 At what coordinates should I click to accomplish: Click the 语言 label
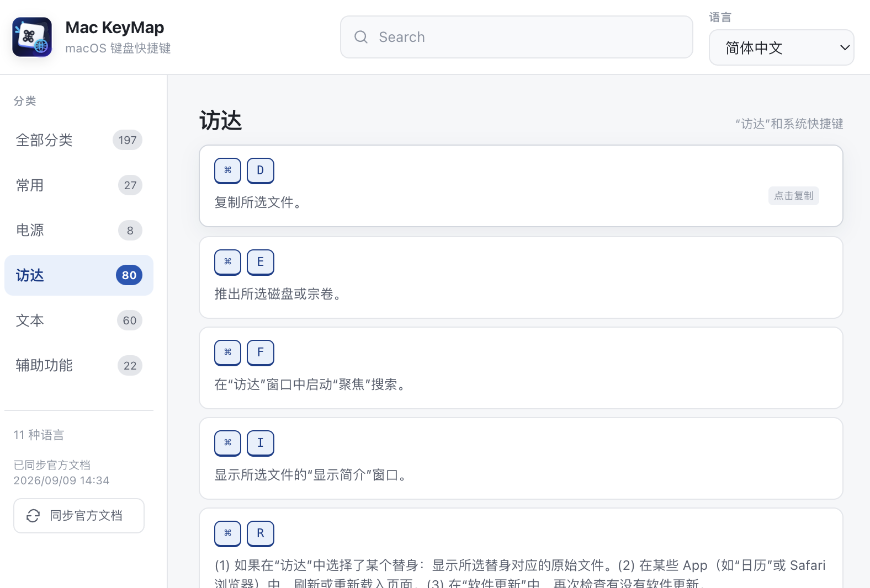click(x=720, y=18)
